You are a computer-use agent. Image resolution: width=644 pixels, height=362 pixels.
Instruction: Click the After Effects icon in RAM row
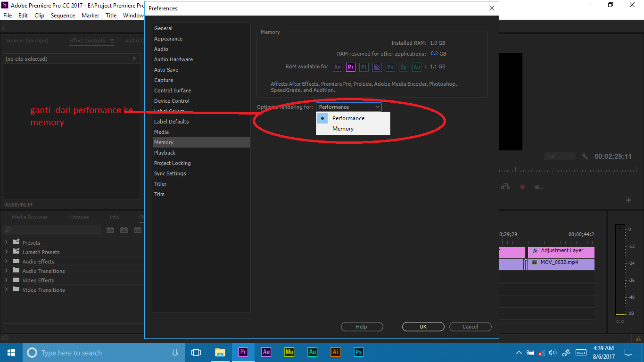(338, 67)
